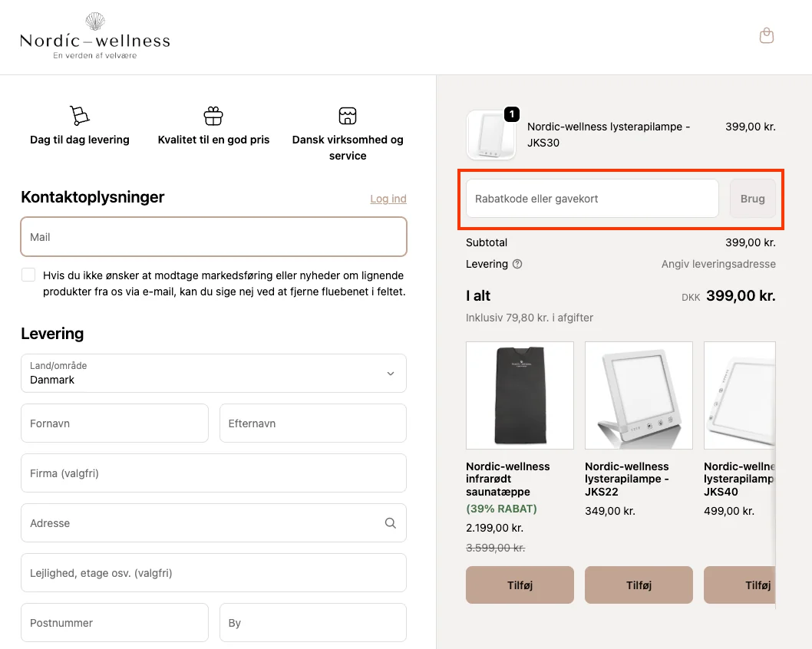Click the Danish store front icon
Viewport: 812px width, 649px height.
(348, 116)
